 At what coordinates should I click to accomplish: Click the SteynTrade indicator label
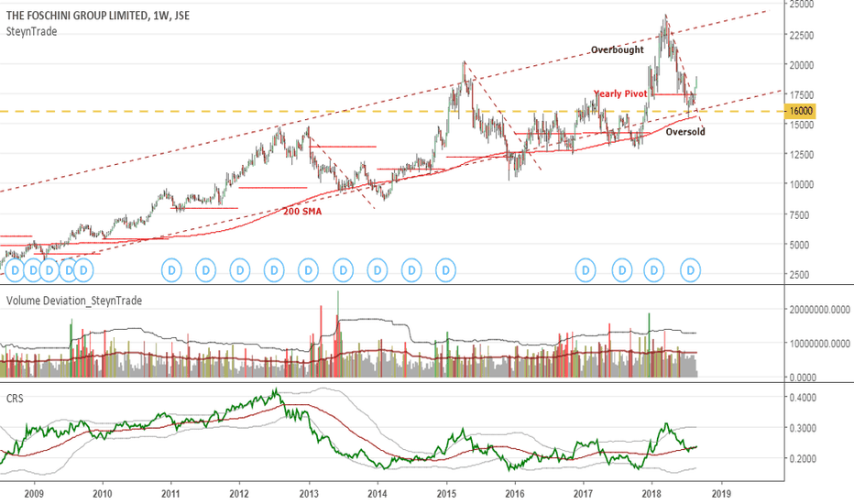pyautogui.click(x=31, y=31)
